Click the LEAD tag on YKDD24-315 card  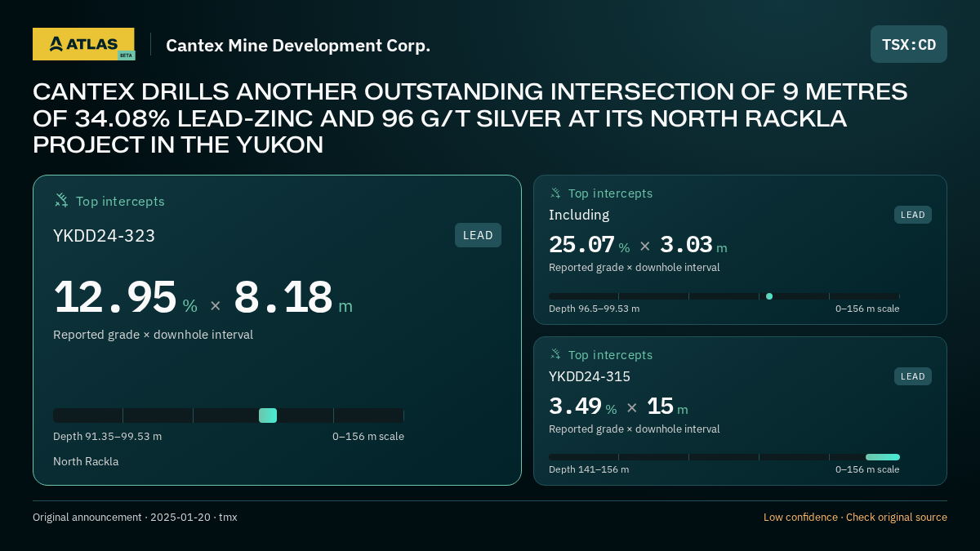click(912, 376)
